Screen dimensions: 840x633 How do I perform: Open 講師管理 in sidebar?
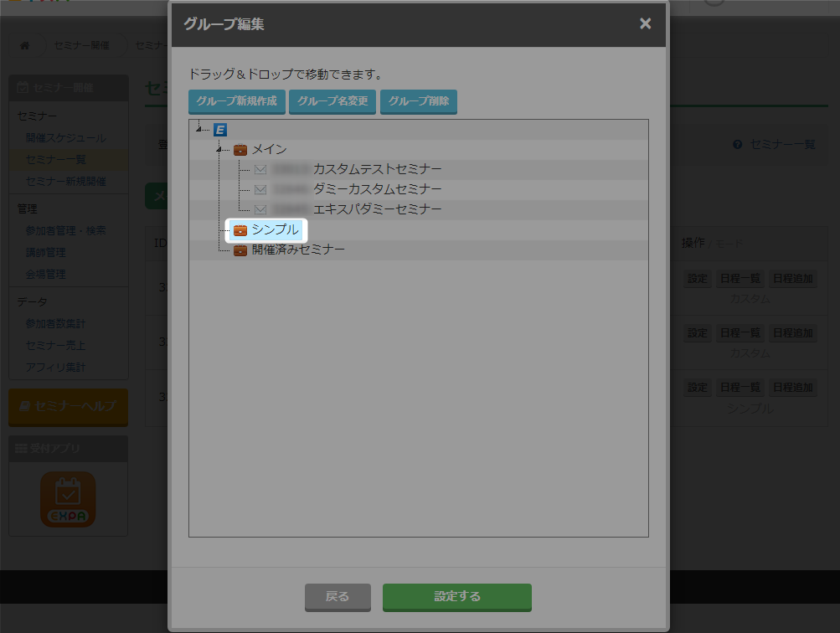click(46, 252)
